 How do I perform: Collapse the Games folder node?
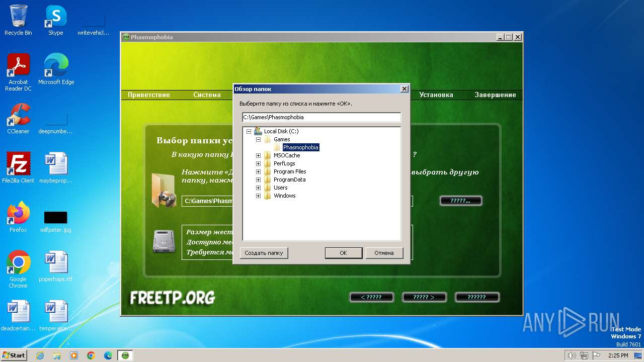(258, 139)
